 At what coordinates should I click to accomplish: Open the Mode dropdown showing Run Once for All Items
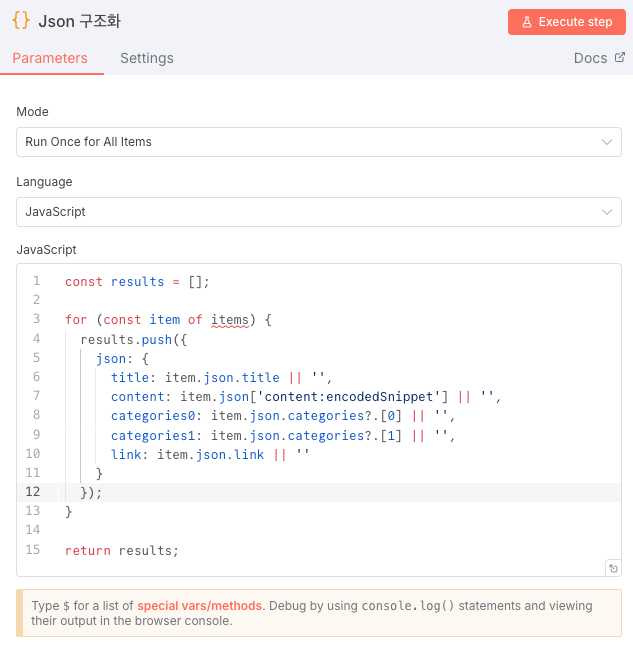pos(319,142)
